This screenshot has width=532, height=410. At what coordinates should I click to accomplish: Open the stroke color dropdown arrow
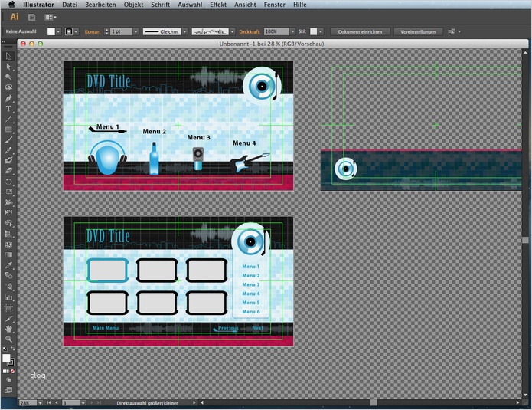tap(77, 31)
